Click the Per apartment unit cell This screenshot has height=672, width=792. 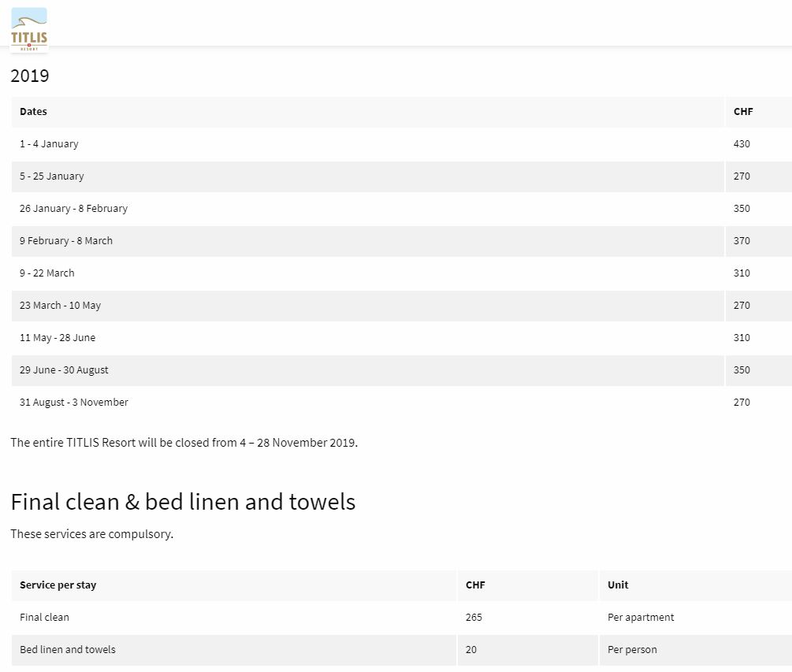pos(641,618)
